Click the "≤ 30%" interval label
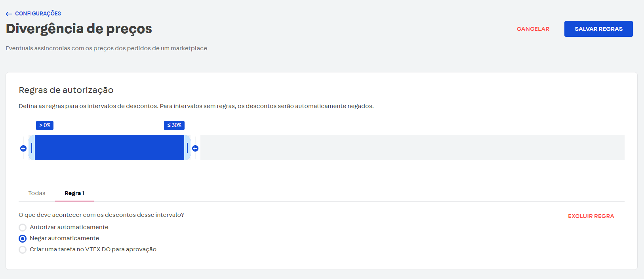Viewport: 644px width, 279px height. point(174,125)
